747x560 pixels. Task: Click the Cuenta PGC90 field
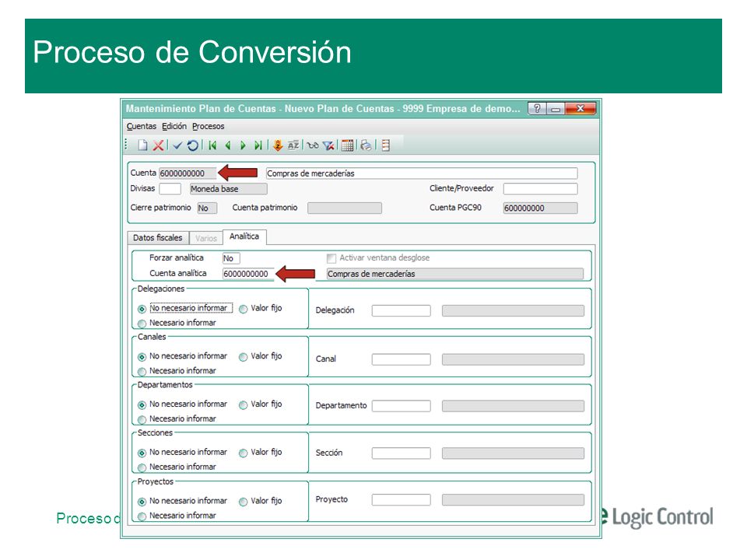(540, 208)
